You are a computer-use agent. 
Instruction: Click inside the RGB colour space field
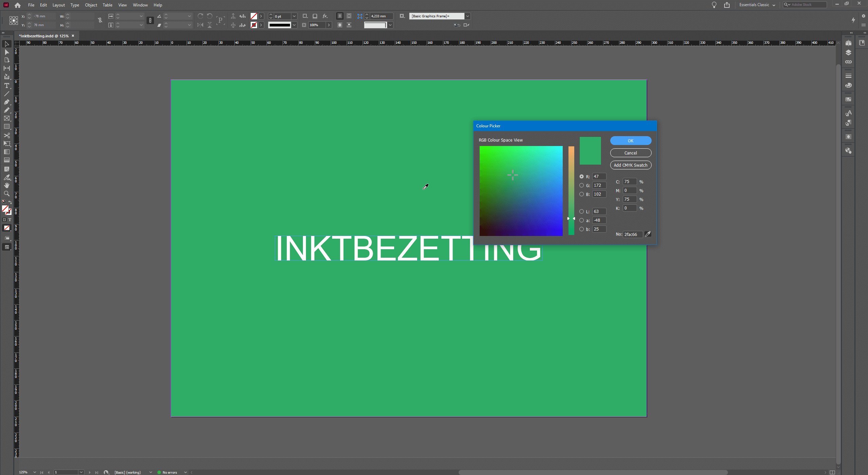tap(521, 191)
